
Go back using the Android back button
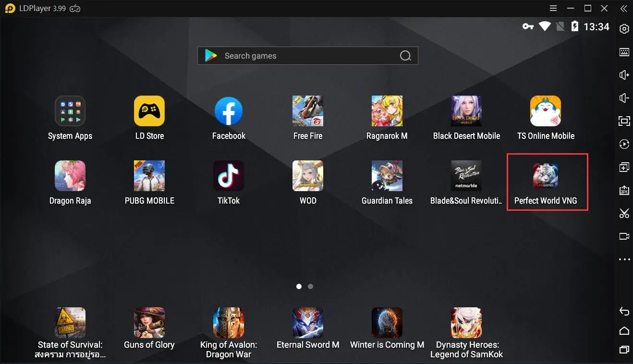click(624, 311)
